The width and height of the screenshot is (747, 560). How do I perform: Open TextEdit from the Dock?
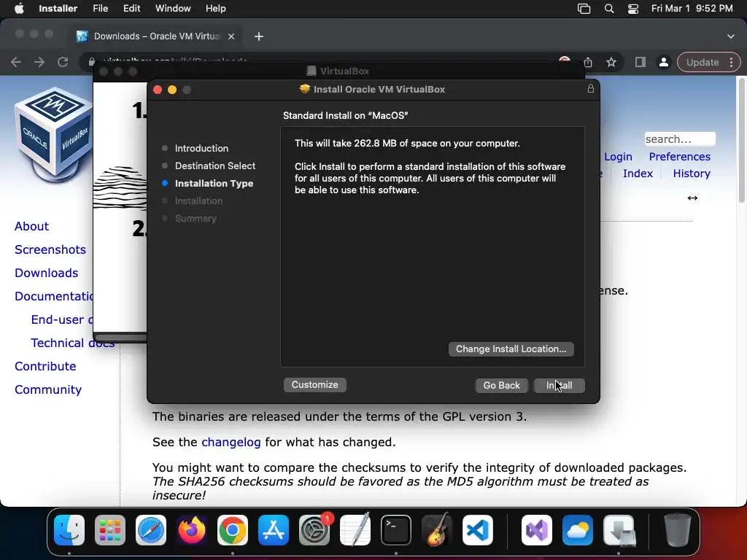[x=355, y=530]
